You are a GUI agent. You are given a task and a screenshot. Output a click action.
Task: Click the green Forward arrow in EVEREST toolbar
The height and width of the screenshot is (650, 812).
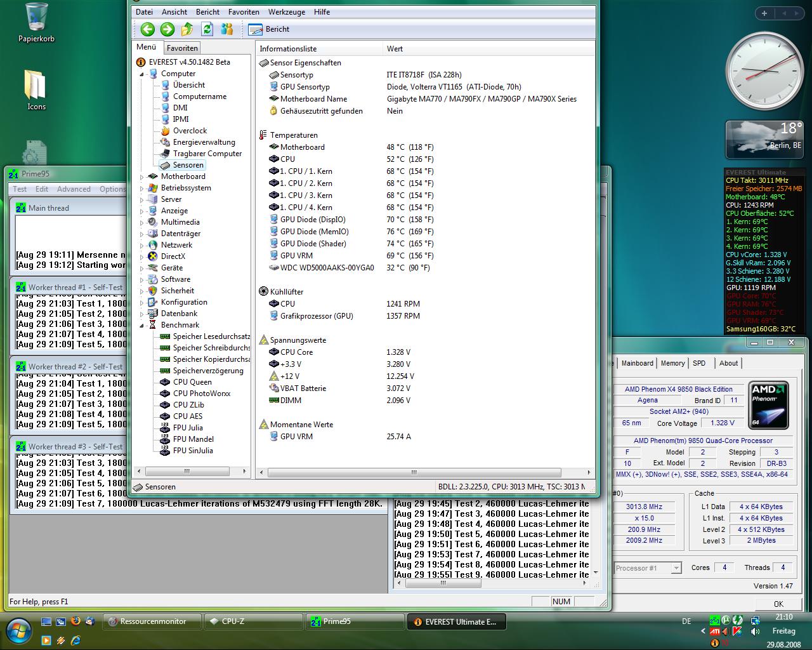point(167,29)
